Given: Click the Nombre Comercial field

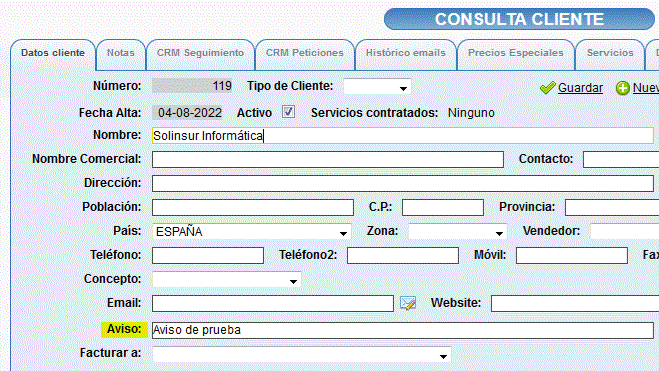Looking at the screenshot, I should 328,160.
